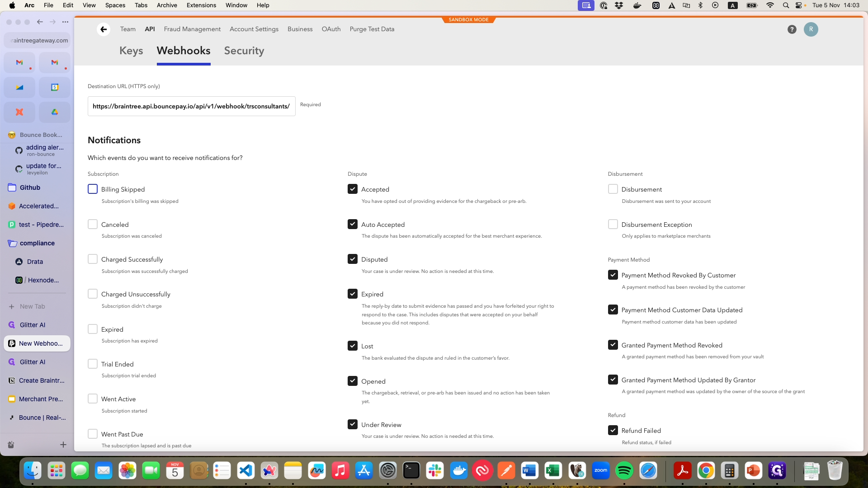Collapse the Bounce Book... folder in sidebar
Screen dimensions: 868x488
point(37,135)
